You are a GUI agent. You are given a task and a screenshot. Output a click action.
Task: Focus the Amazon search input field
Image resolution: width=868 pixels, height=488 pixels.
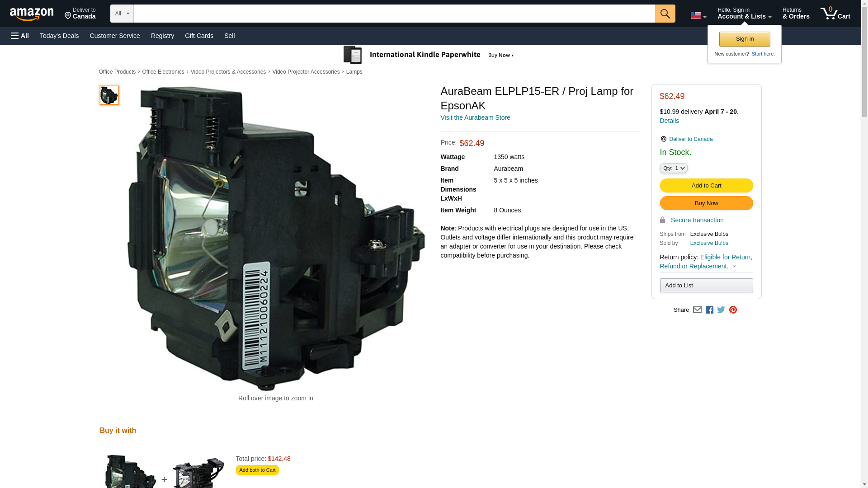pos(393,14)
